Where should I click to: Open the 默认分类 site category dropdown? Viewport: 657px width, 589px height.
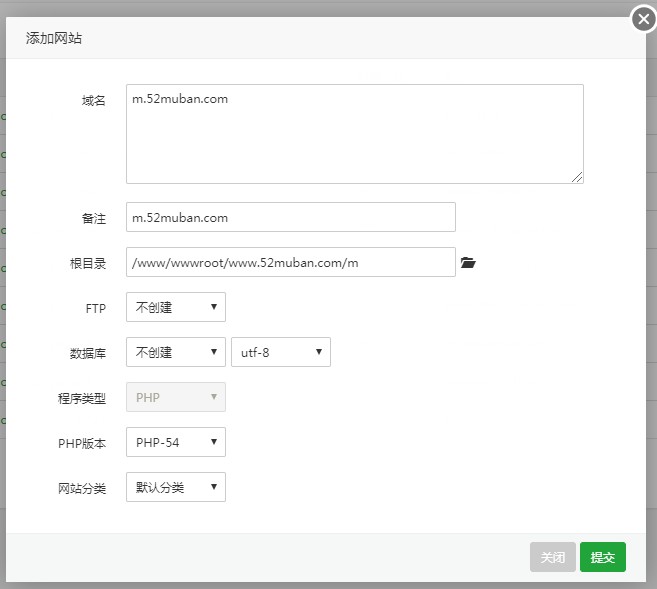(176, 487)
